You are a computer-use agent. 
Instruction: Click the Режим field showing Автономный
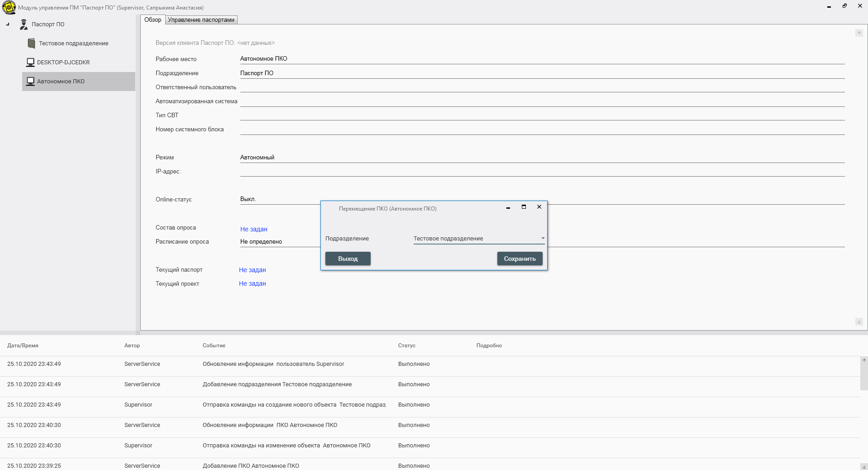(x=542, y=158)
